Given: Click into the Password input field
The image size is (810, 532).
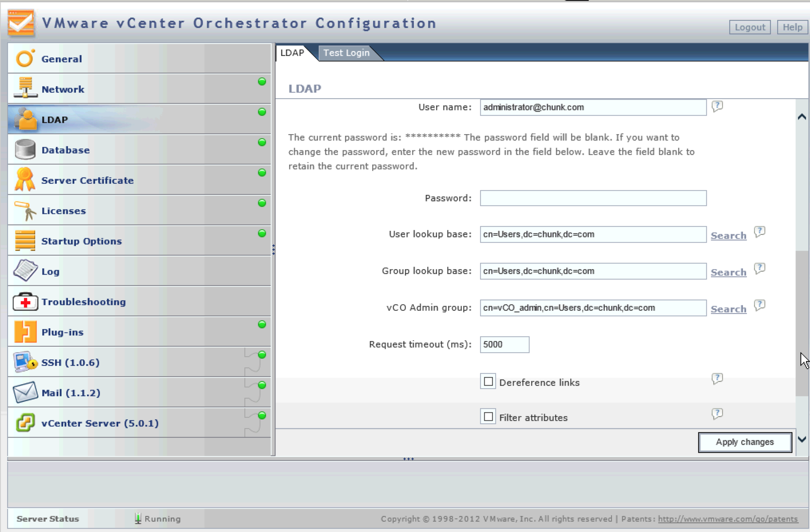Looking at the screenshot, I should (x=593, y=198).
